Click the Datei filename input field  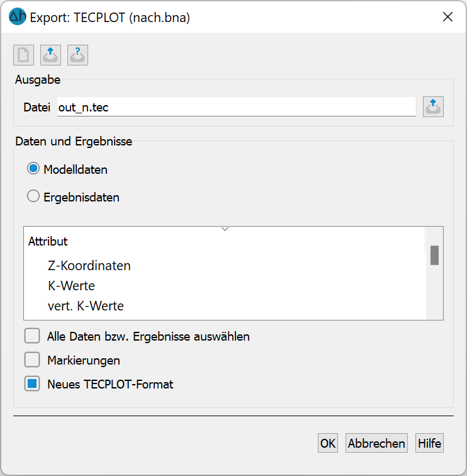[x=236, y=108]
